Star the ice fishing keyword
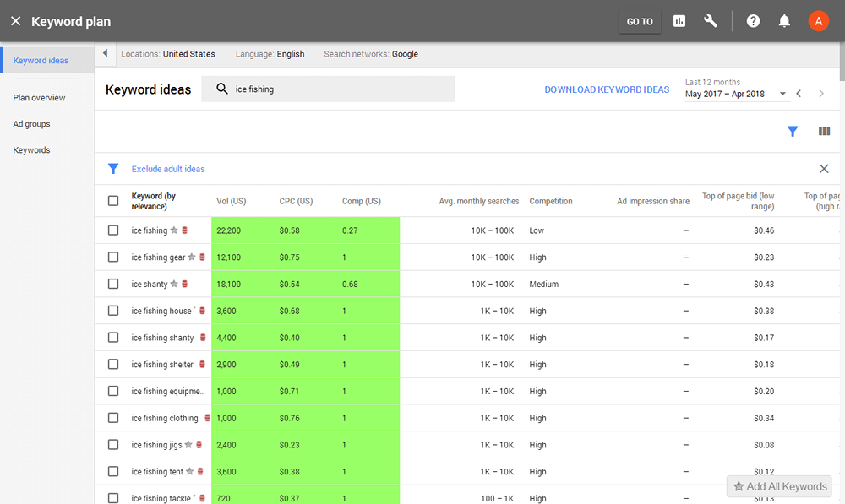The width and height of the screenshot is (845, 504). (x=174, y=230)
